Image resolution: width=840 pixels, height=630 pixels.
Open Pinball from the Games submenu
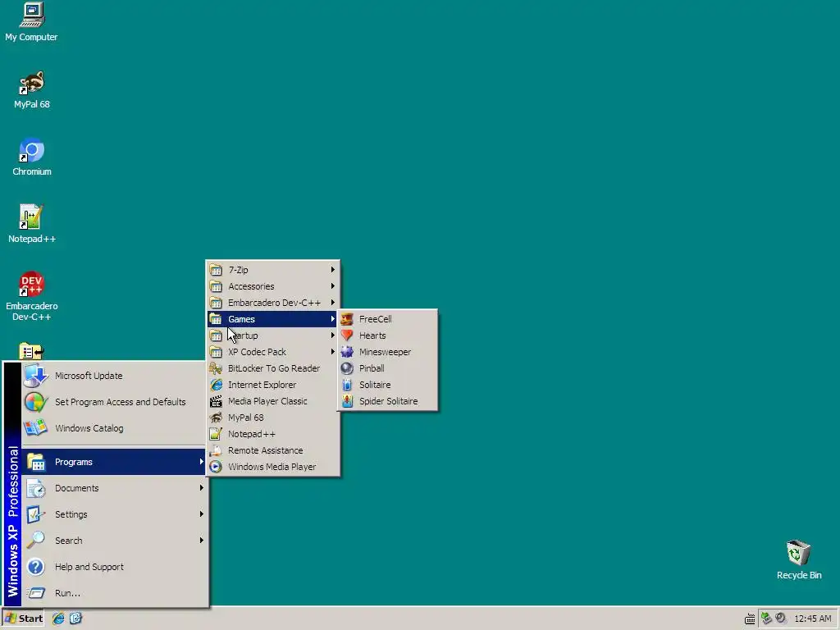click(x=387, y=368)
